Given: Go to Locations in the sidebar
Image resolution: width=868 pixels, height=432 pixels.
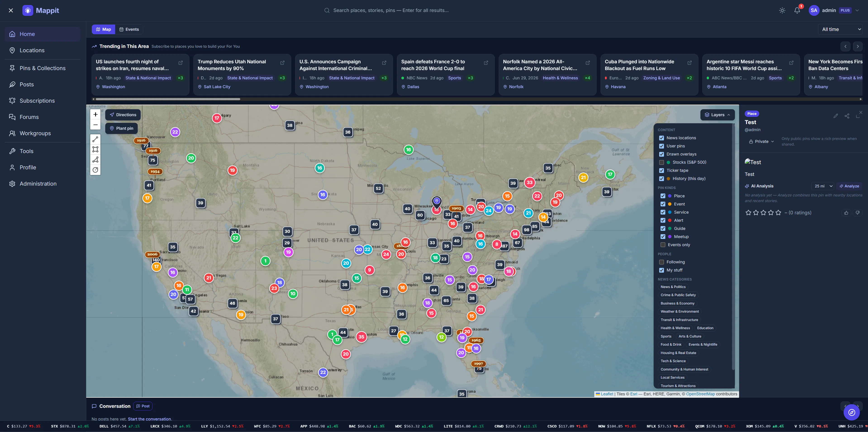Looking at the screenshot, I should [x=43, y=50].
